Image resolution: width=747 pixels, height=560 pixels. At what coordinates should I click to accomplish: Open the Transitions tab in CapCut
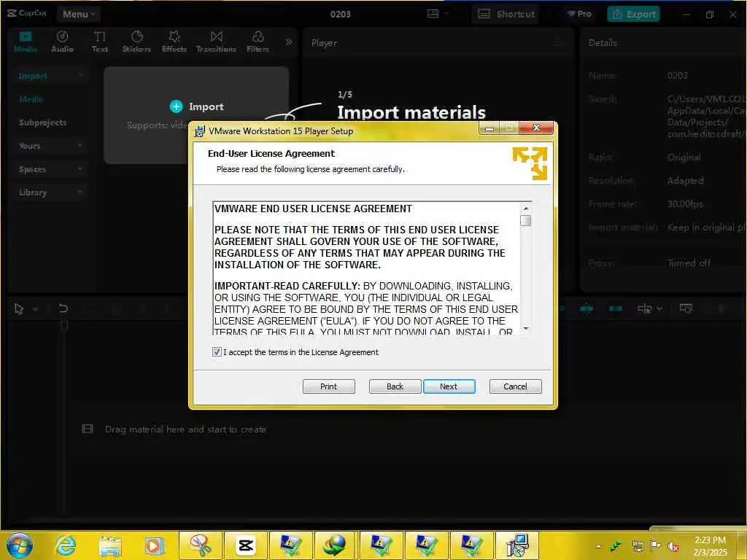tap(216, 42)
